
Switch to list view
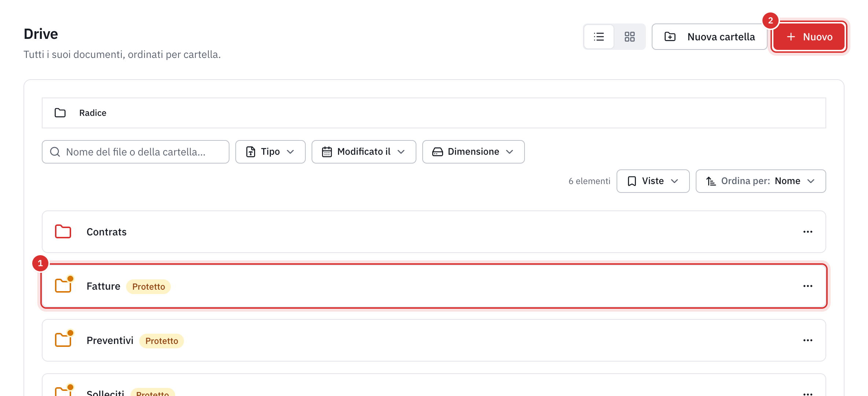(599, 37)
